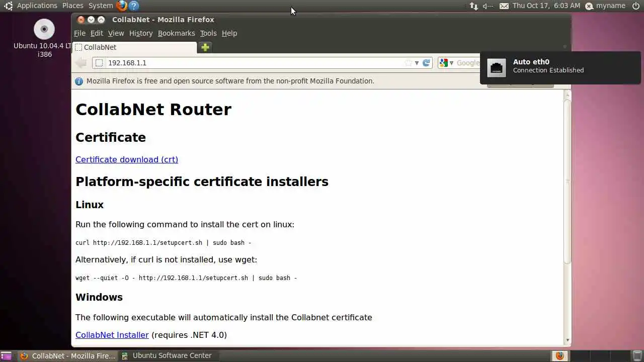Click show desktop icon in bottom panel
The image size is (644, 362).
click(x=7, y=356)
